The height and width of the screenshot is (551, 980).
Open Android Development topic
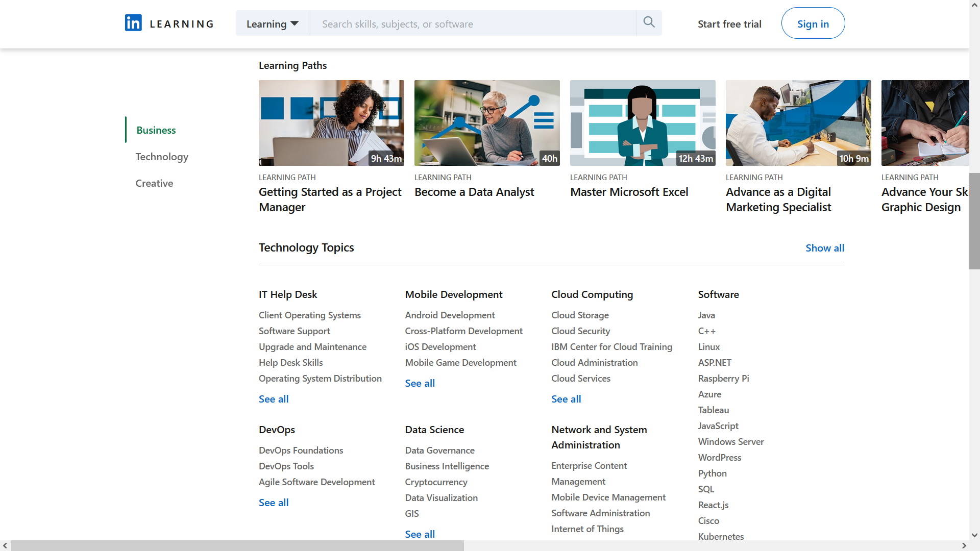click(x=450, y=315)
